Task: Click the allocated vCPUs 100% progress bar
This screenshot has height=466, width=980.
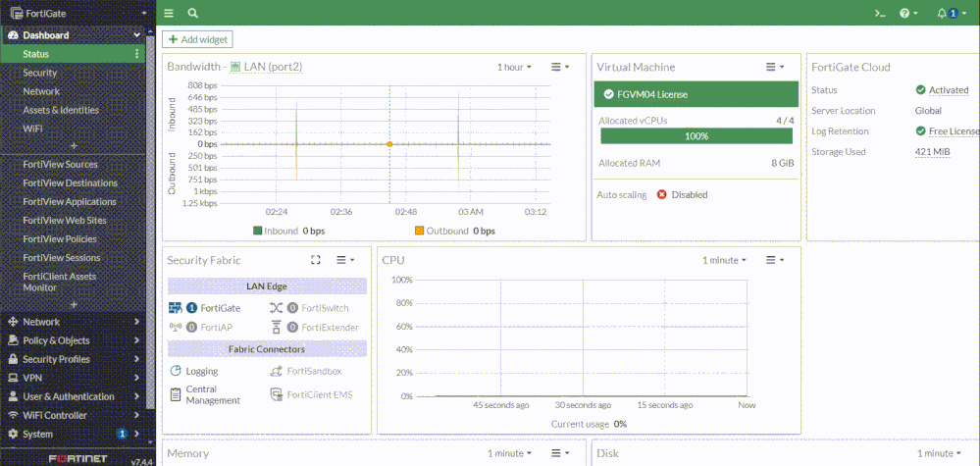Action: (x=696, y=136)
